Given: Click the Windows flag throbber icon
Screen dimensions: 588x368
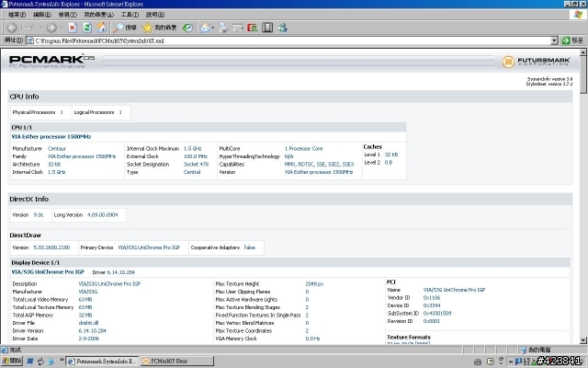Looking at the screenshot, I should click(579, 15).
